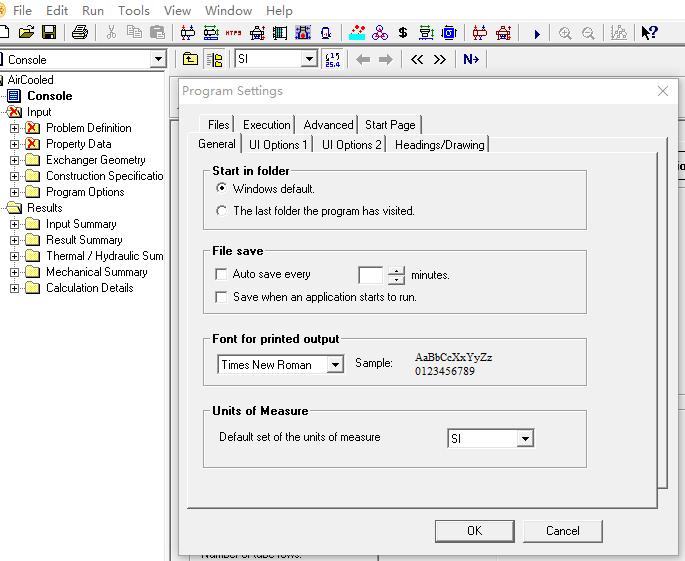This screenshot has height=561, width=685.
Task: Save the file using the floppy disk icon
Action: point(48,32)
